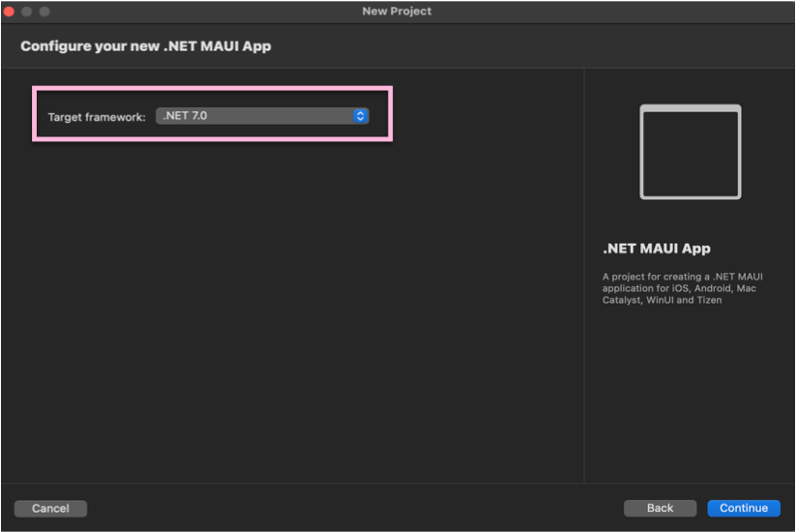
Task: Click the 'New Project' window title
Action: tap(397, 12)
